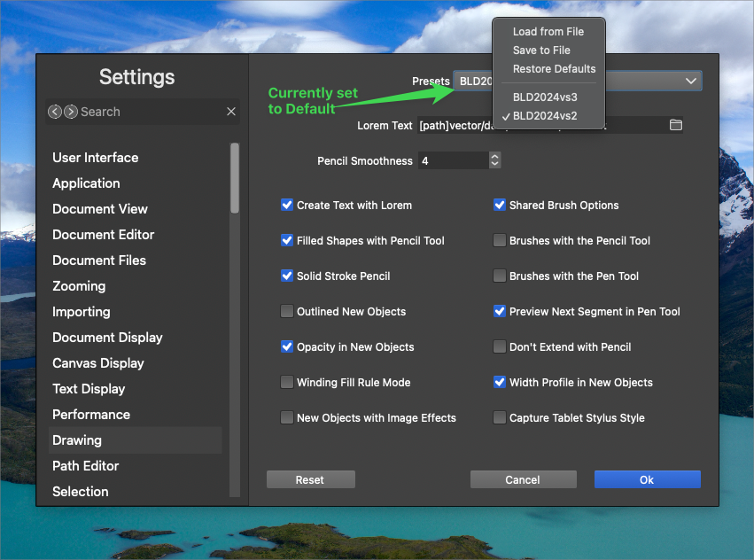Open the Lorem Text folder browse icon
754x560 pixels.
(676, 125)
